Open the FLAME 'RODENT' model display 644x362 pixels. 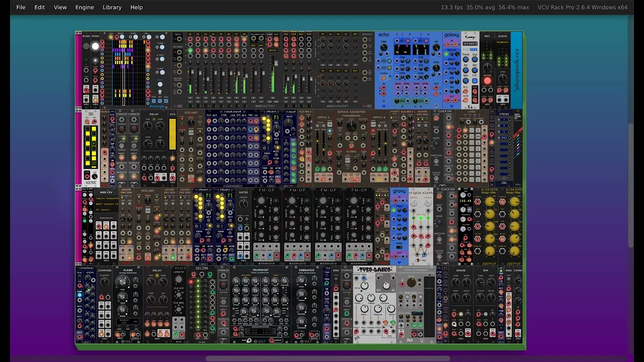tap(128, 321)
